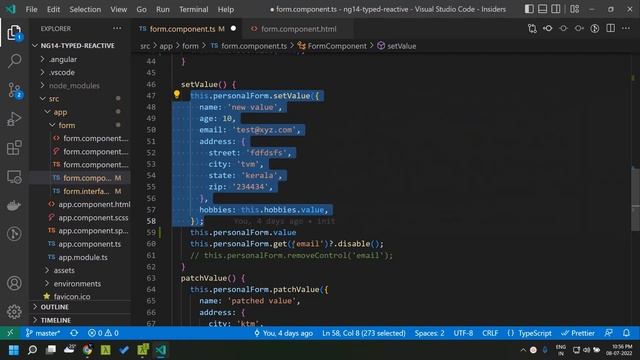The width and height of the screenshot is (640, 360).
Task: Open app.module.ts in the explorer
Action: click(x=83, y=257)
